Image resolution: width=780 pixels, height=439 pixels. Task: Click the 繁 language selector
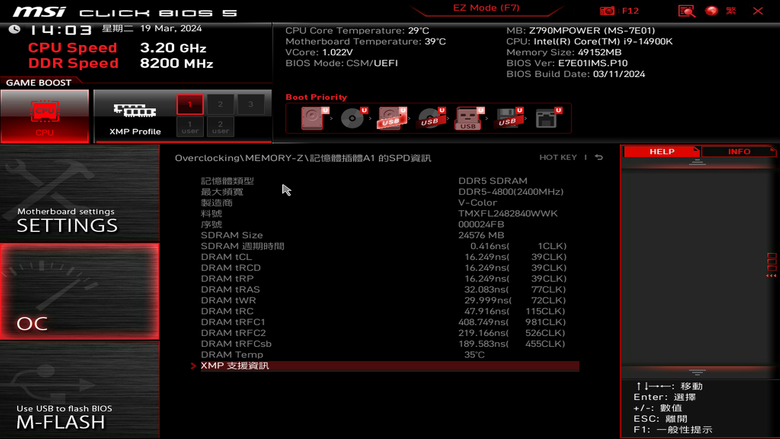(731, 10)
